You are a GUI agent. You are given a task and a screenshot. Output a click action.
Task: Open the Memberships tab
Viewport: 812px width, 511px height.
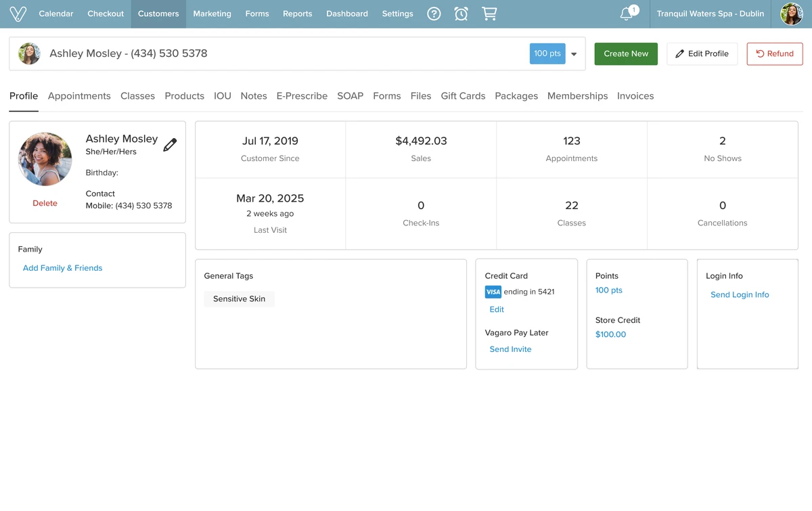tap(577, 96)
